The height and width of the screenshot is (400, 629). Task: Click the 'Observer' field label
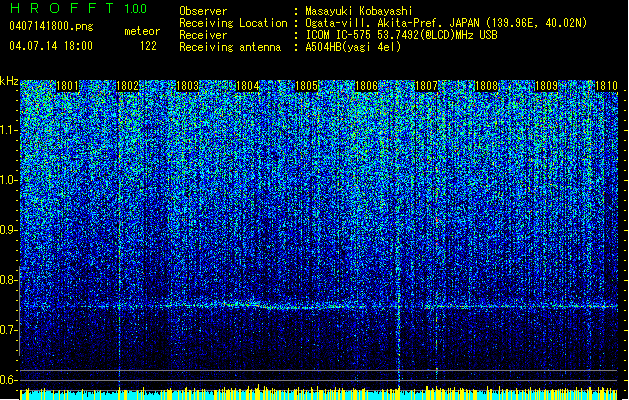(x=203, y=11)
